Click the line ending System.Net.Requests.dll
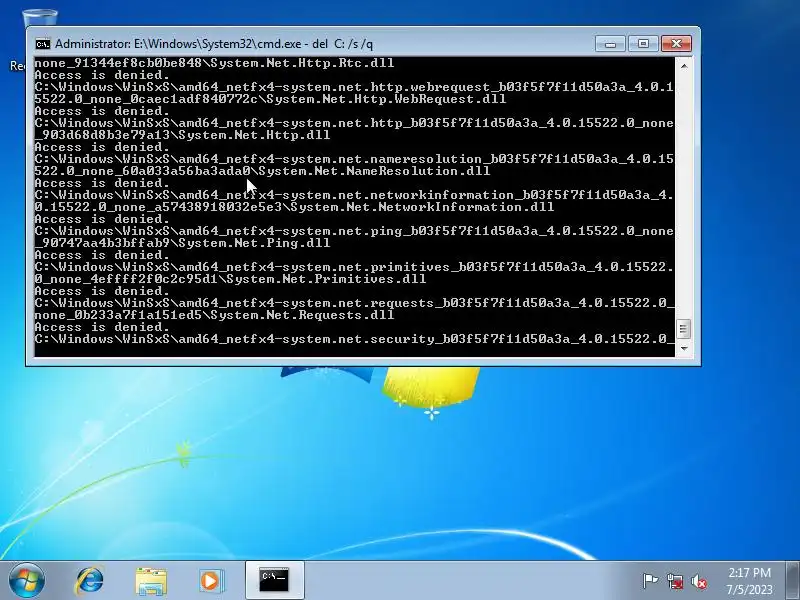Screen dimensions: 800x600 click(x=214, y=315)
